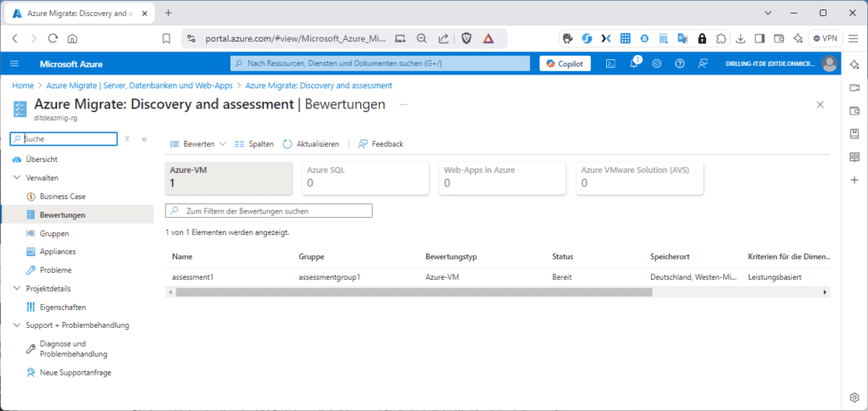Open the account avatar menu
This screenshot has height=411, width=868.
pyautogui.click(x=829, y=64)
